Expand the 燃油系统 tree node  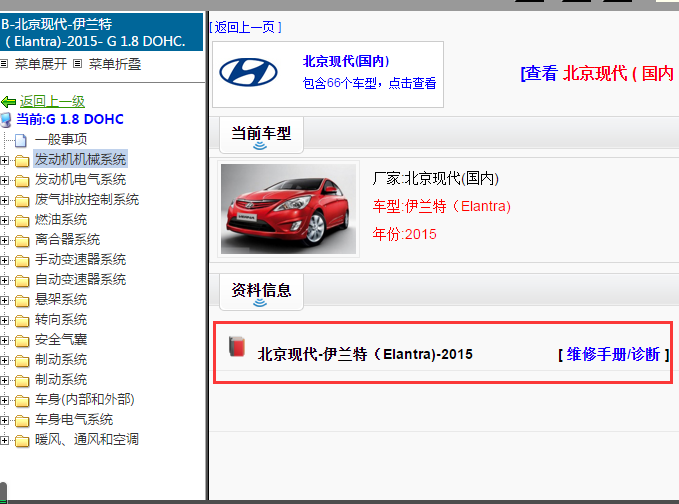pyautogui.click(x=4, y=221)
